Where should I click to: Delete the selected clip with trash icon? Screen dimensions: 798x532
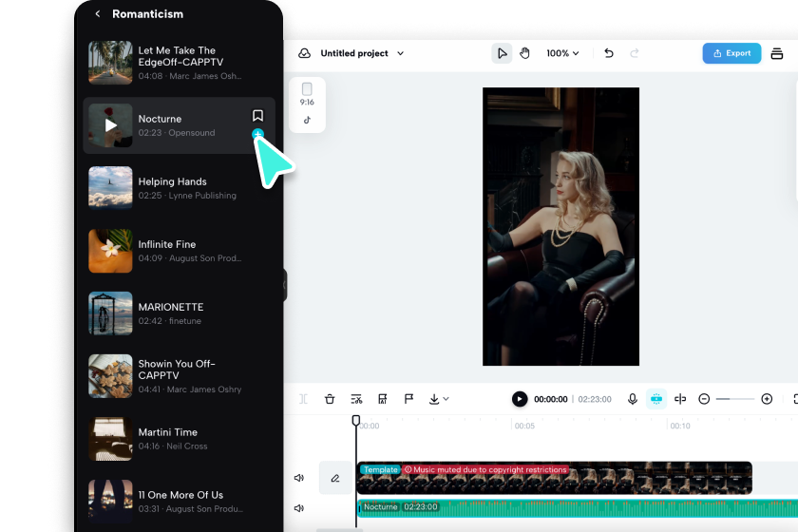(x=330, y=399)
